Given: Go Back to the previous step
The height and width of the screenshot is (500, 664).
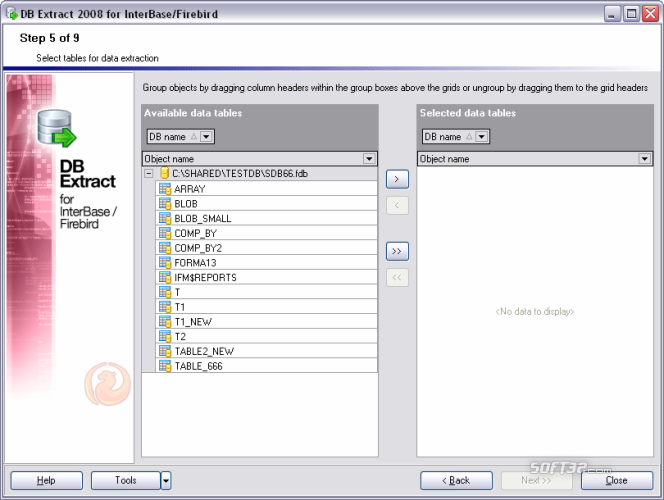Looking at the screenshot, I should [x=456, y=481].
